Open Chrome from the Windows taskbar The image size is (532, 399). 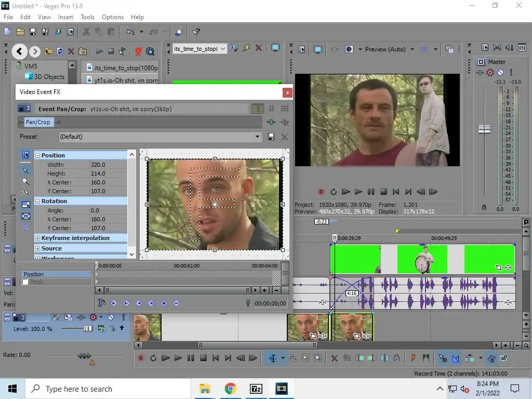click(230, 389)
